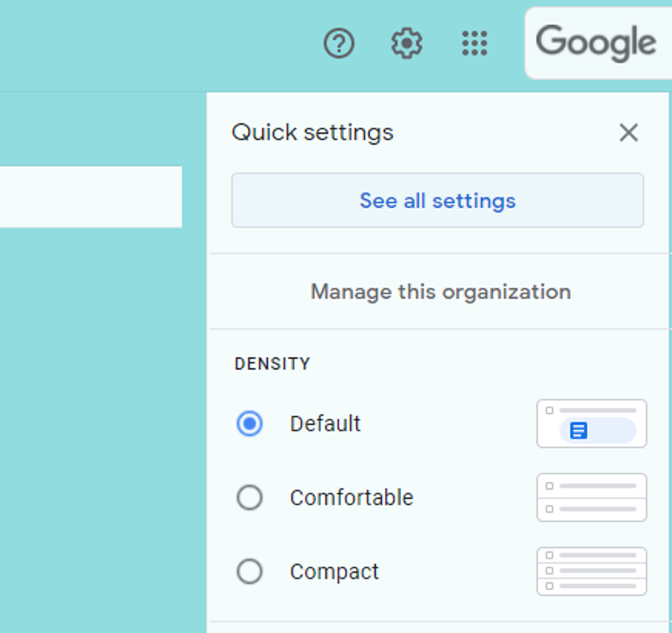Viewport: 672px width, 633px height.
Task: Click the Settings gear icon
Action: (407, 43)
